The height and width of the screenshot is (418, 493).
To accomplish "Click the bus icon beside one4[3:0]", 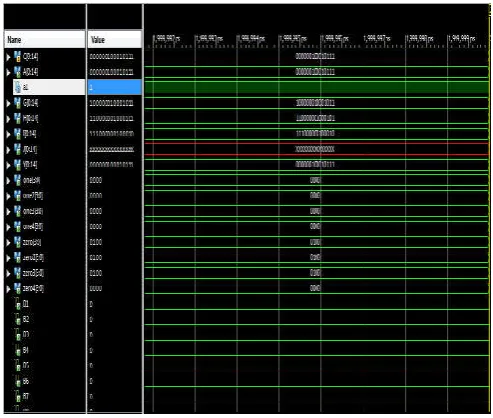I will click(17, 227).
